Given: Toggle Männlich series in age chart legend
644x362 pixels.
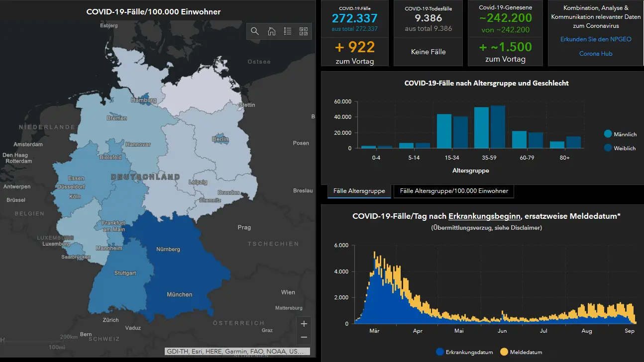Looking at the screenshot, I should click(608, 134).
